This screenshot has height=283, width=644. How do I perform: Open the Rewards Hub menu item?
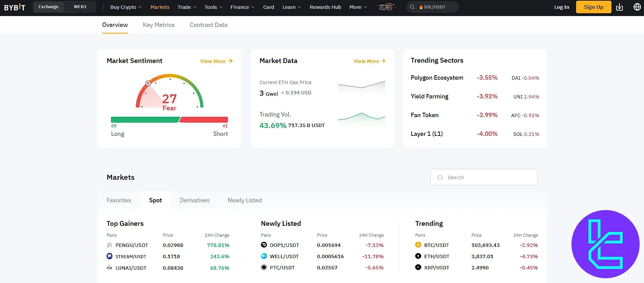pyautogui.click(x=325, y=7)
